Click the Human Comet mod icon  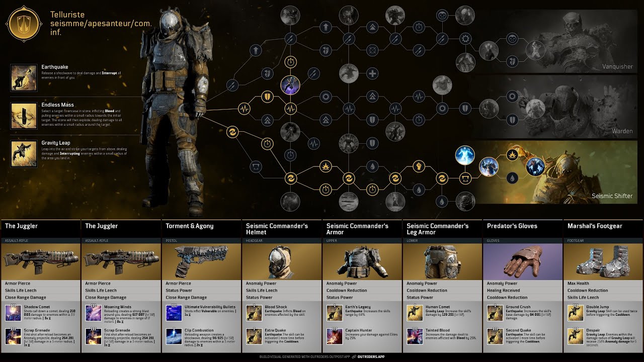click(415, 312)
